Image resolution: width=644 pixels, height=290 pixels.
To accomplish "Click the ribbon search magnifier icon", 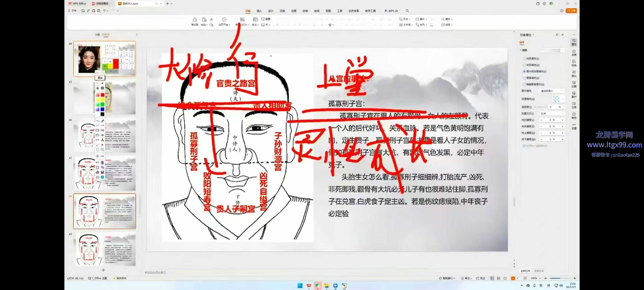I will (407, 11).
